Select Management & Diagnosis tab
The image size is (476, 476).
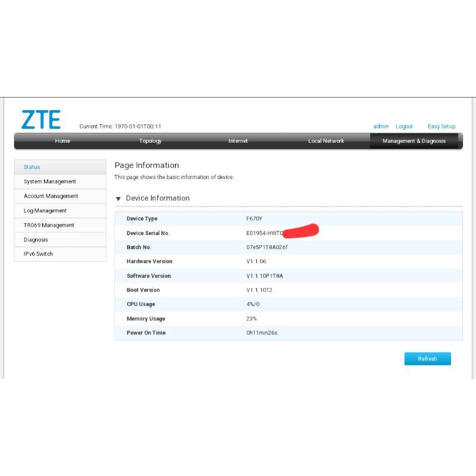click(414, 141)
